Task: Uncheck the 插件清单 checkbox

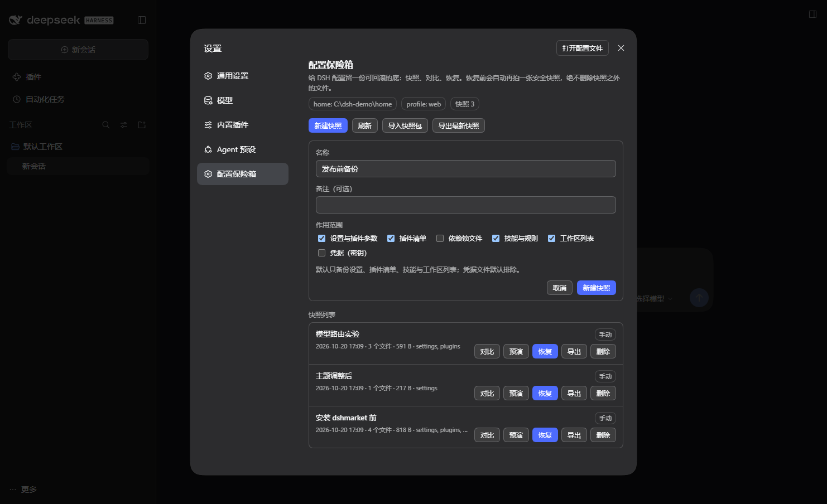Action: pyautogui.click(x=391, y=239)
